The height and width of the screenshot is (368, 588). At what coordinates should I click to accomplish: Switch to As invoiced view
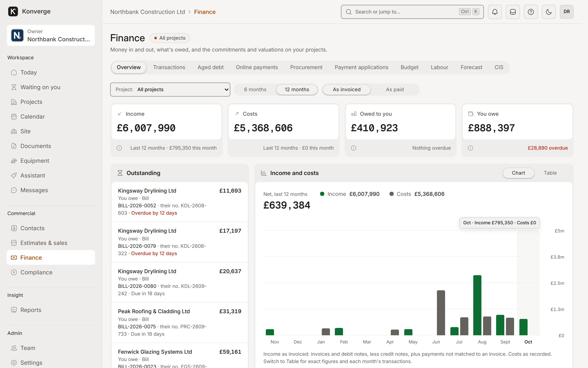[x=346, y=90]
